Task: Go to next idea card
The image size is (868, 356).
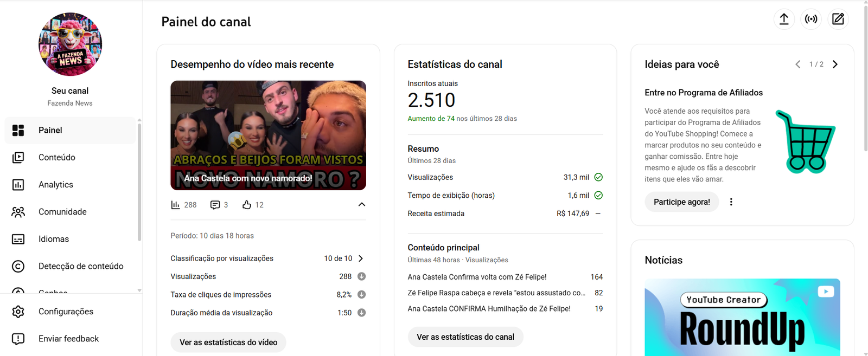Action: [x=835, y=64]
